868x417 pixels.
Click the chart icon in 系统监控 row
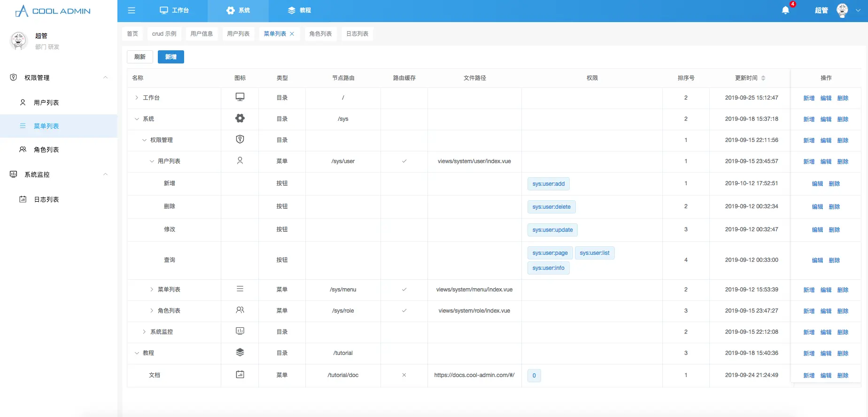click(240, 331)
